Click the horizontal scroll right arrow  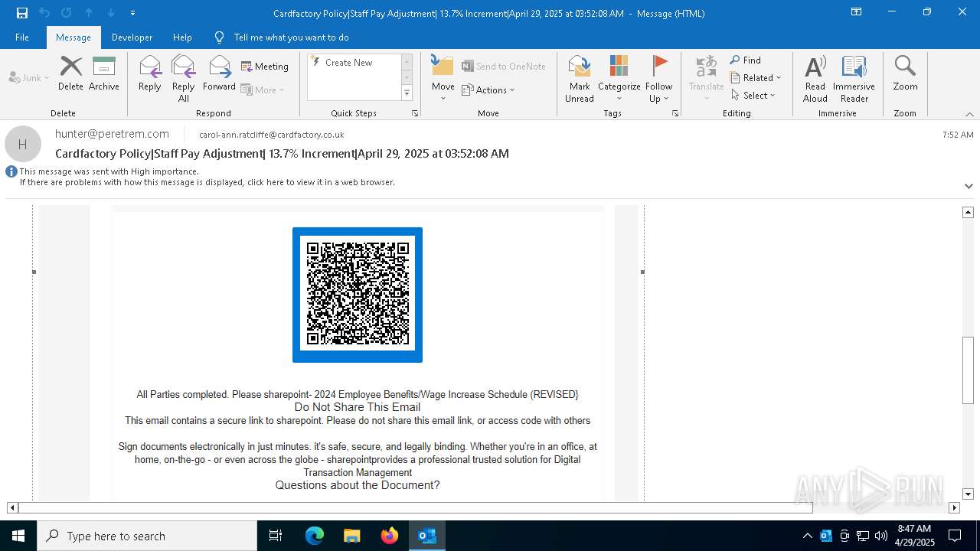point(954,507)
